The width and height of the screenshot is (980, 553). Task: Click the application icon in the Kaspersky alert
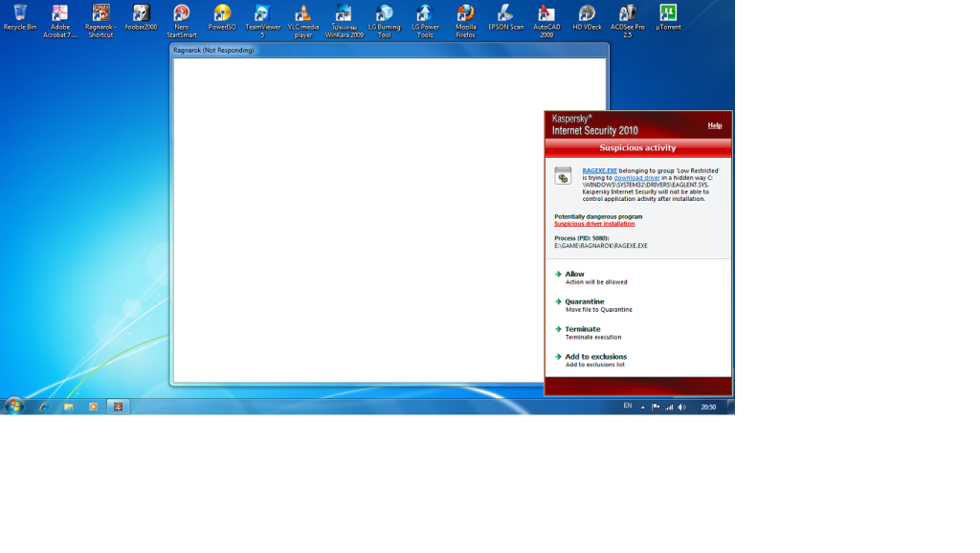click(x=563, y=176)
